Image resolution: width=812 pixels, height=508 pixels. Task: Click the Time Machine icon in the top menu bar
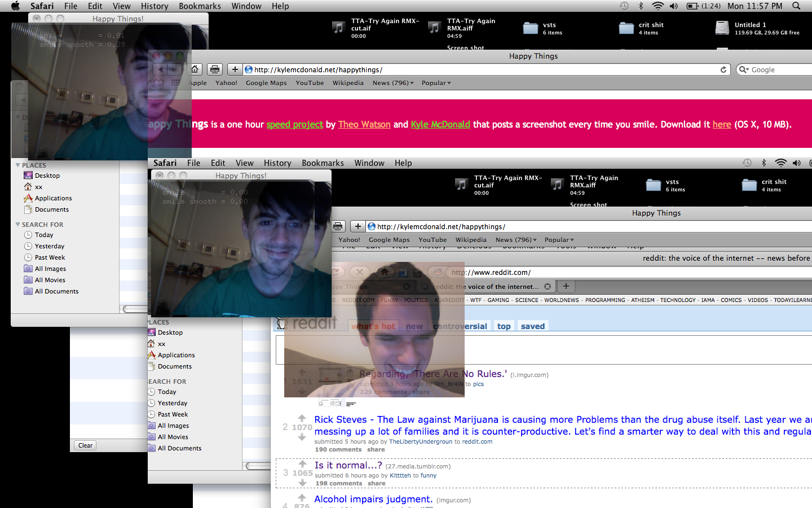624,6
